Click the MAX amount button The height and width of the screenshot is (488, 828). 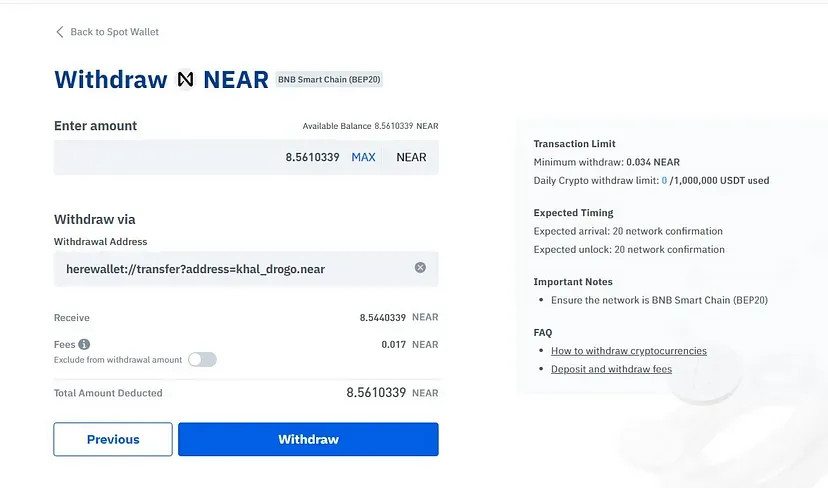[x=363, y=157]
